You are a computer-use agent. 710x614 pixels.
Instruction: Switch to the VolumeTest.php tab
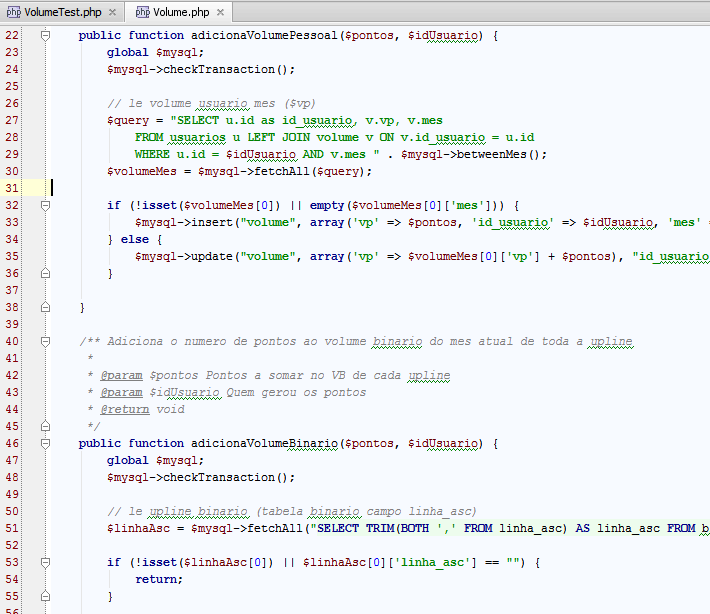tap(62, 12)
